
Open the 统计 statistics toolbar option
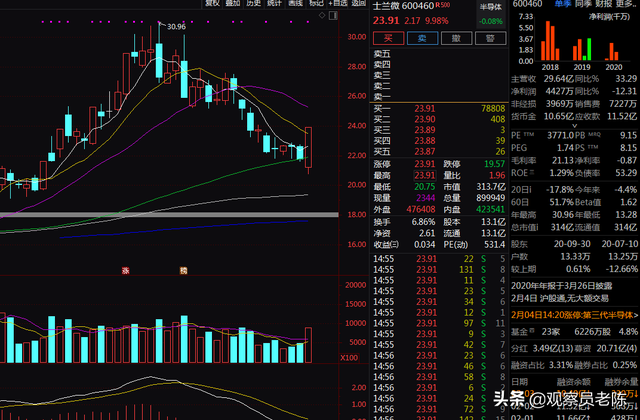pos(274,3)
